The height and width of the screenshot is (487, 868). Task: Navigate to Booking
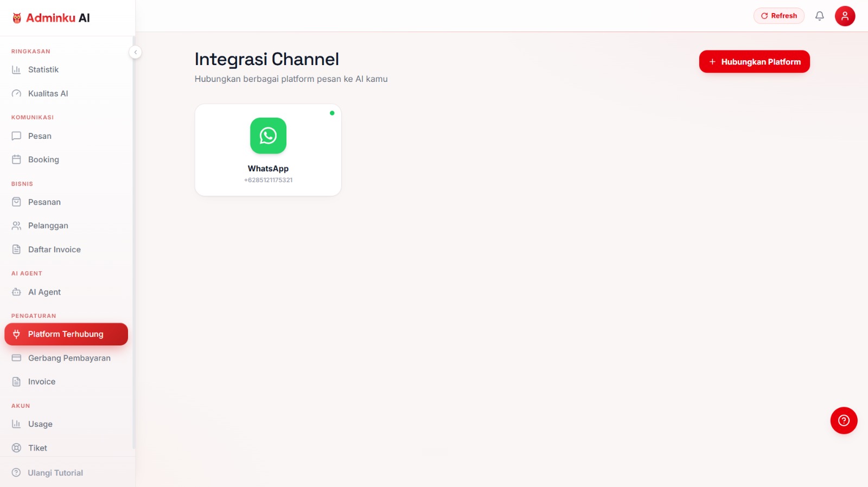[66, 159]
